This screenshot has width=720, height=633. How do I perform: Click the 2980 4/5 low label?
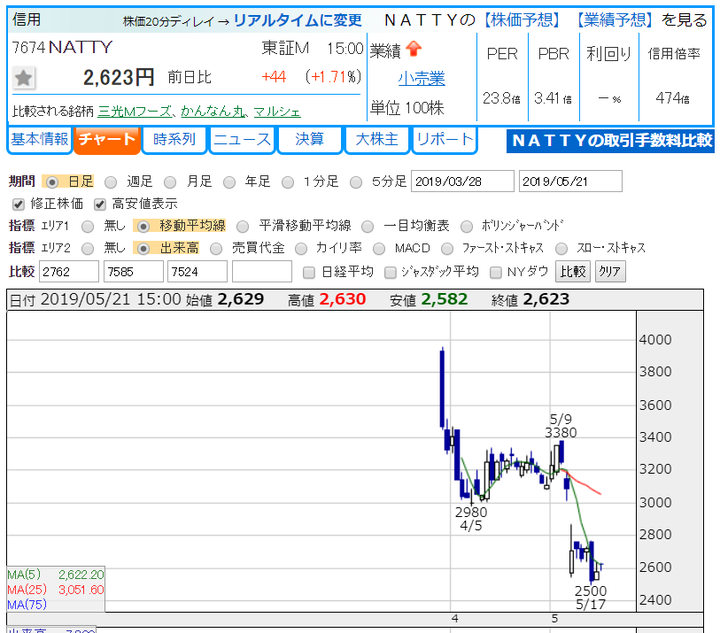(471, 519)
